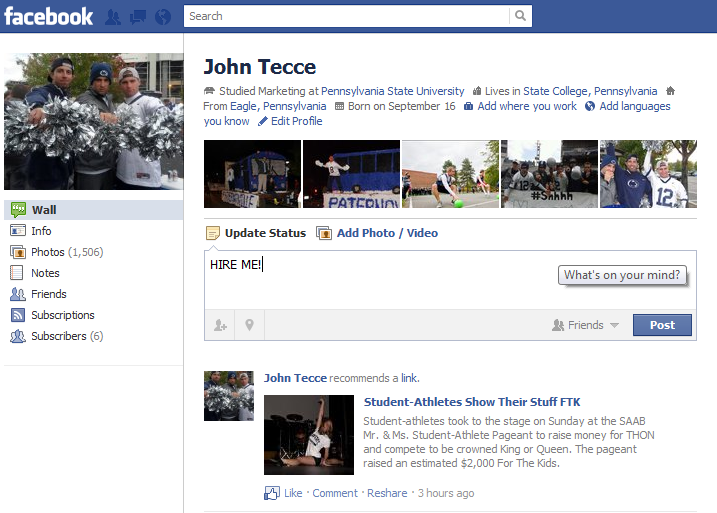
Task: Click the tag people icon
Action: [x=220, y=325]
